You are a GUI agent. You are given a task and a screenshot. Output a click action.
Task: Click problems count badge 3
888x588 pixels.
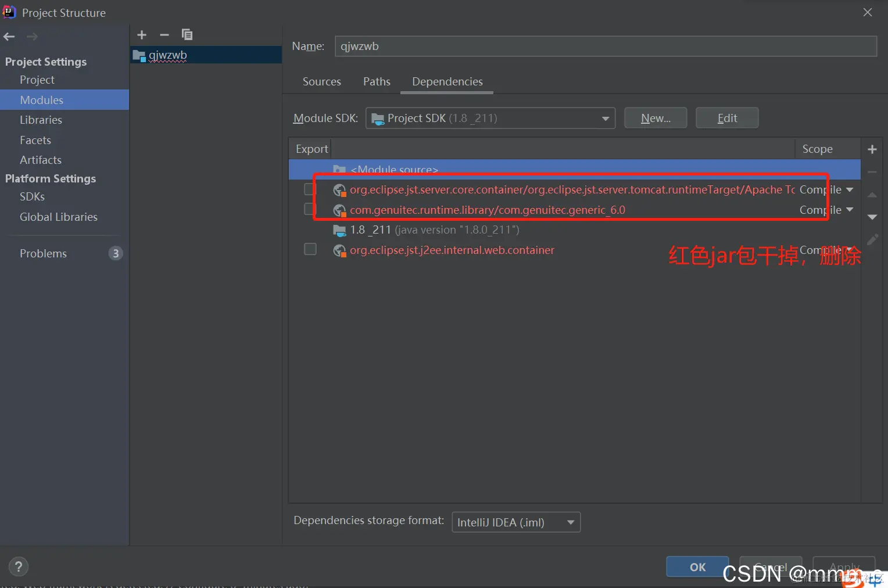116,253
